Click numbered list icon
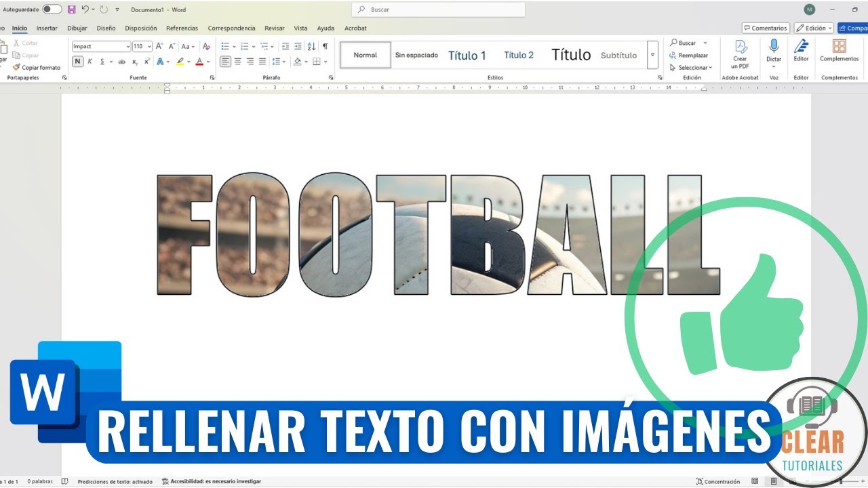Screen dimensions: 868x488 245,46
